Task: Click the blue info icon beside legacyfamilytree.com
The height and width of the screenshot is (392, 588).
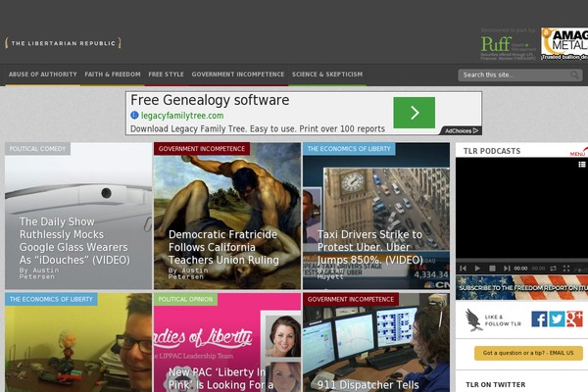Action: [134, 116]
